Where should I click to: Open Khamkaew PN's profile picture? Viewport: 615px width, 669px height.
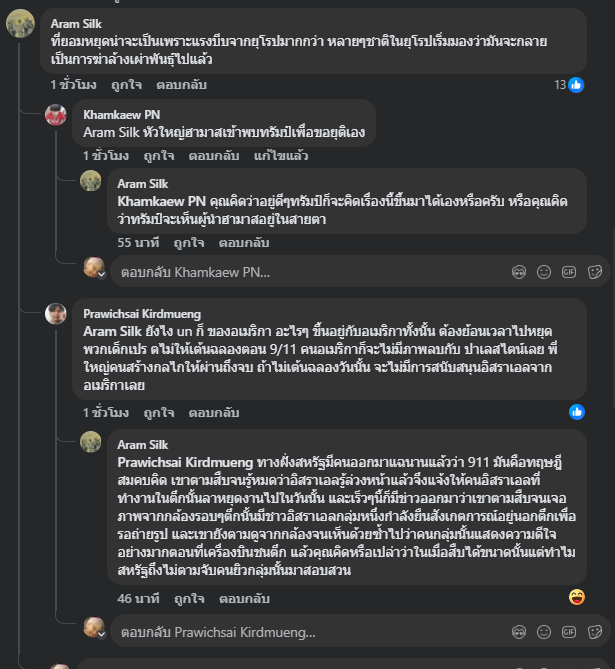pos(56,115)
